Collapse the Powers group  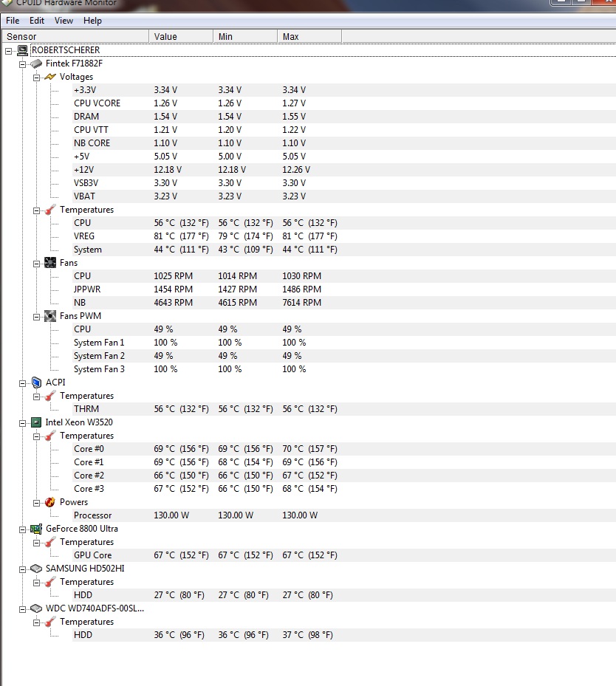36,503
